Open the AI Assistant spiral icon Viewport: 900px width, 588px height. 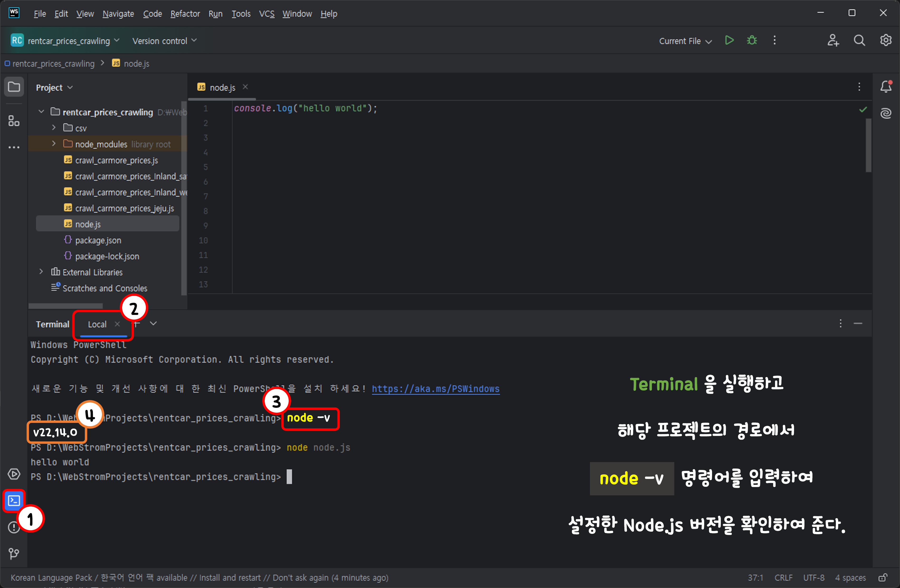886,113
